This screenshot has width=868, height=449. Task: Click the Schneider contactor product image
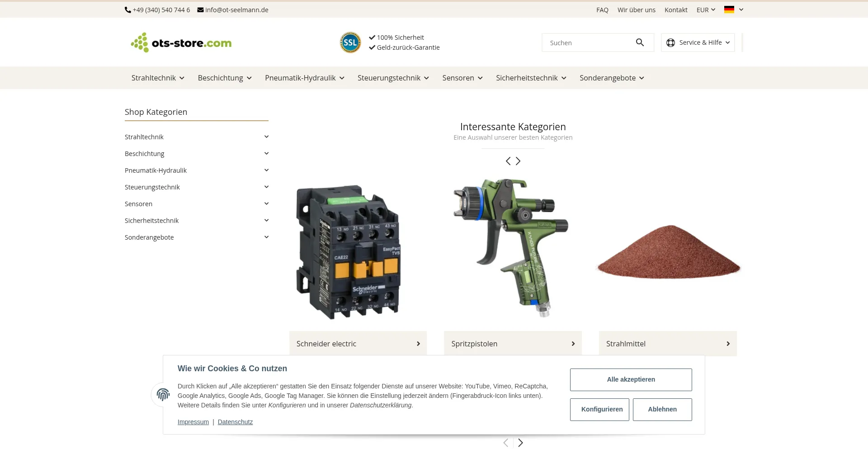click(349, 252)
